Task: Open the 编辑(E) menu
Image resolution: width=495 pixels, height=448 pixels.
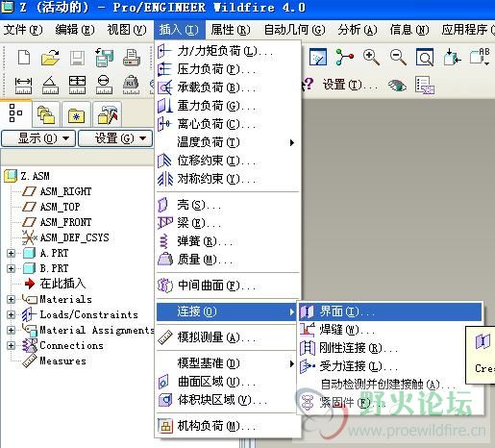Action: click(75, 30)
